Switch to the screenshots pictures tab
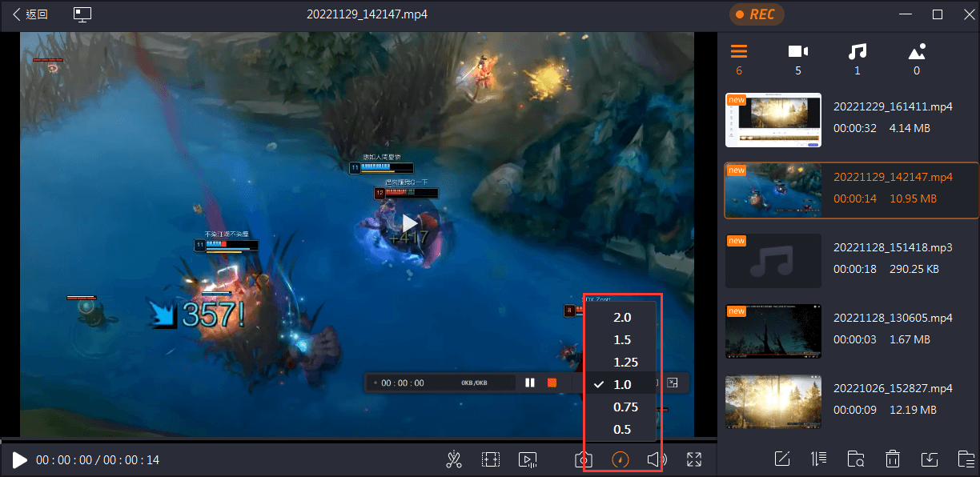The height and width of the screenshot is (477, 980). tap(917, 60)
